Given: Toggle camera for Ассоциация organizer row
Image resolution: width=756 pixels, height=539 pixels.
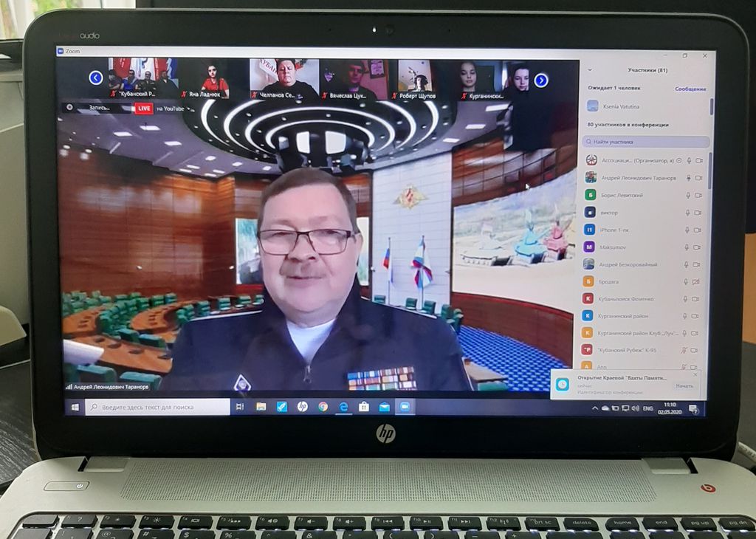Looking at the screenshot, I should pos(699,160).
